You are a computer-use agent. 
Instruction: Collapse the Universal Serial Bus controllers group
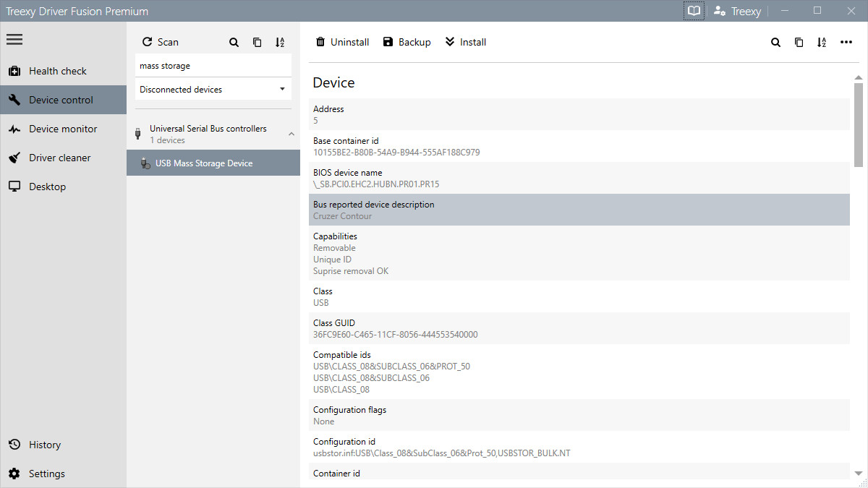point(292,134)
